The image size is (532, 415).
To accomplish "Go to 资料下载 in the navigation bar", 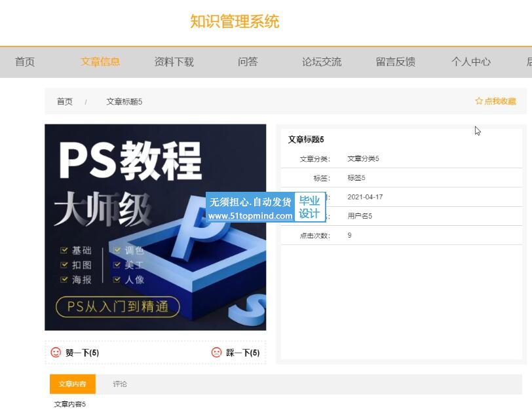I will pyautogui.click(x=174, y=62).
